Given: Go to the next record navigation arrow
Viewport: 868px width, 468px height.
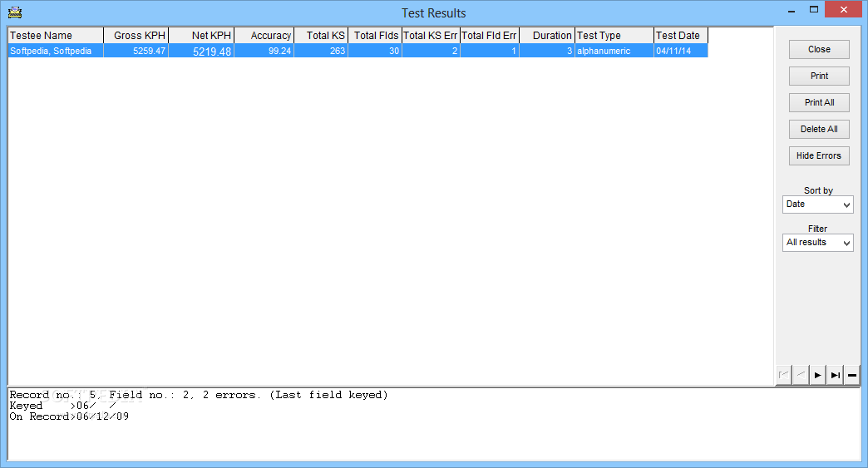Looking at the screenshot, I should (x=817, y=375).
